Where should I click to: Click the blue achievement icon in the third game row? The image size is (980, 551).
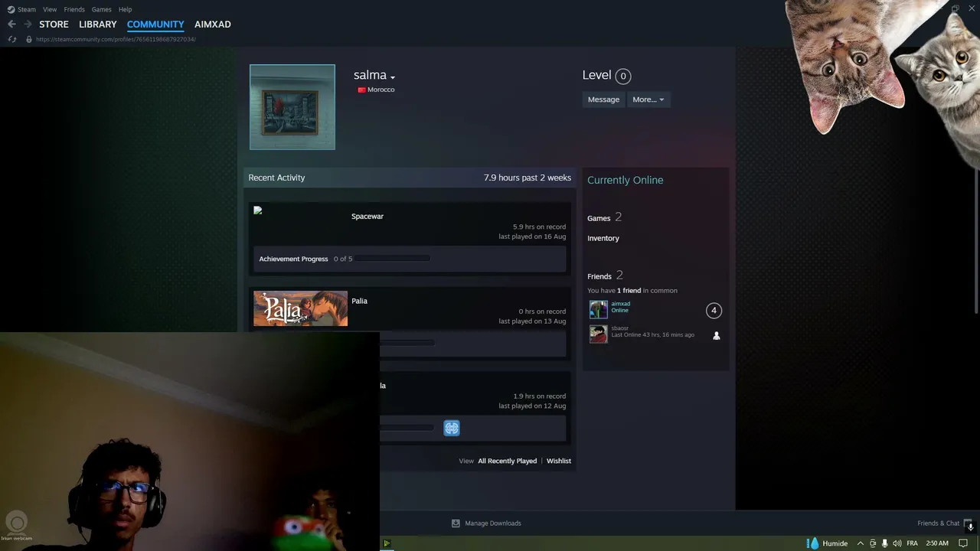pyautogui.click(x=452, y=429)
